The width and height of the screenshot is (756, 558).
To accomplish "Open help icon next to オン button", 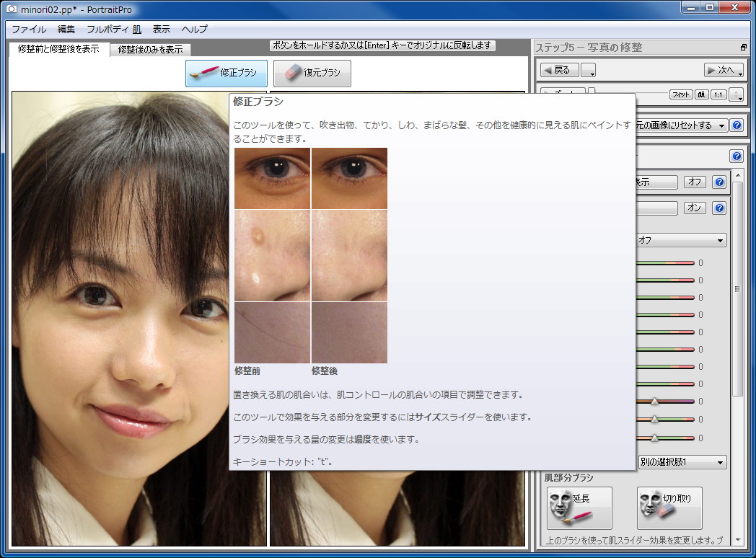I will (719, 208).
